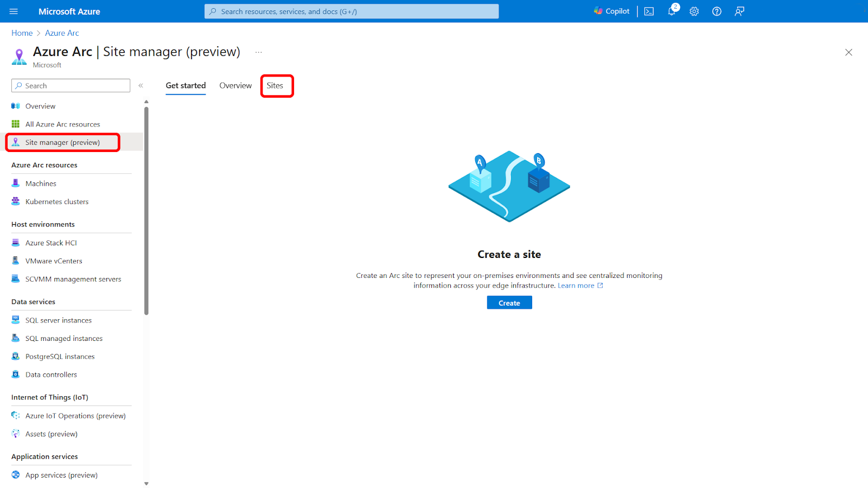
Task: Open portal settings gear
Action: (694, 11)
